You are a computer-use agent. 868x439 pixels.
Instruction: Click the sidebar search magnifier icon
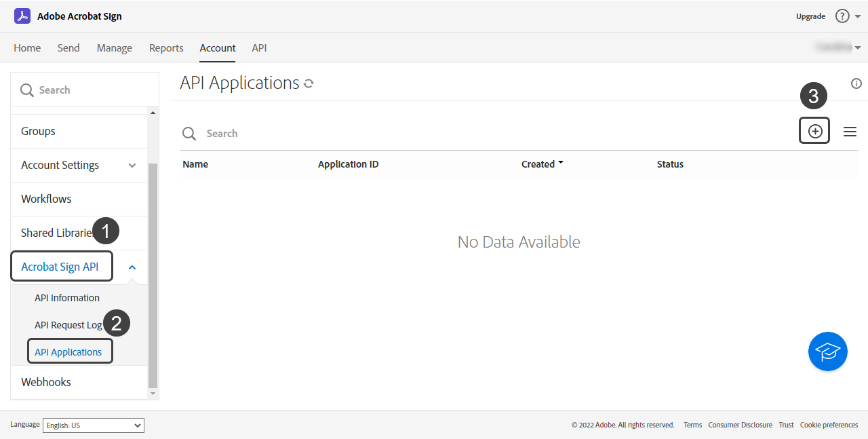point(27,90)
